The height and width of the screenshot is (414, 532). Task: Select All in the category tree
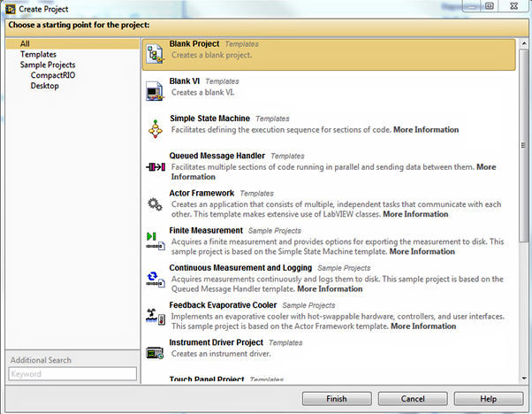[25, 43]
